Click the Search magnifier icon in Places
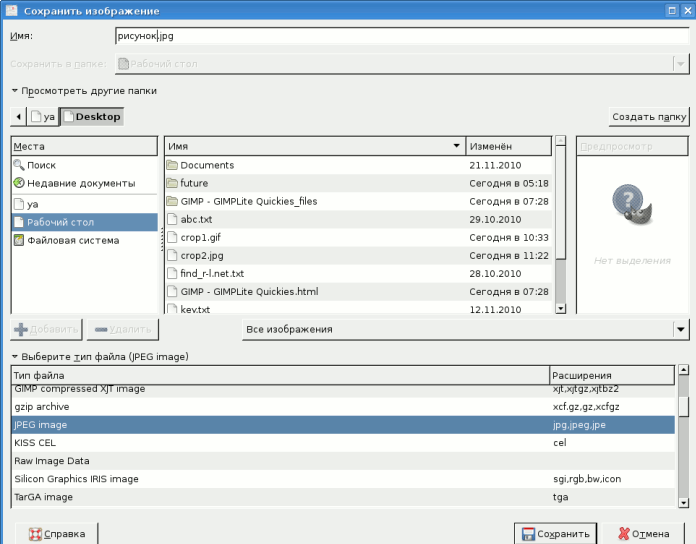The height and width of the screenshot is (544, 696). click(x=18, y=165)
